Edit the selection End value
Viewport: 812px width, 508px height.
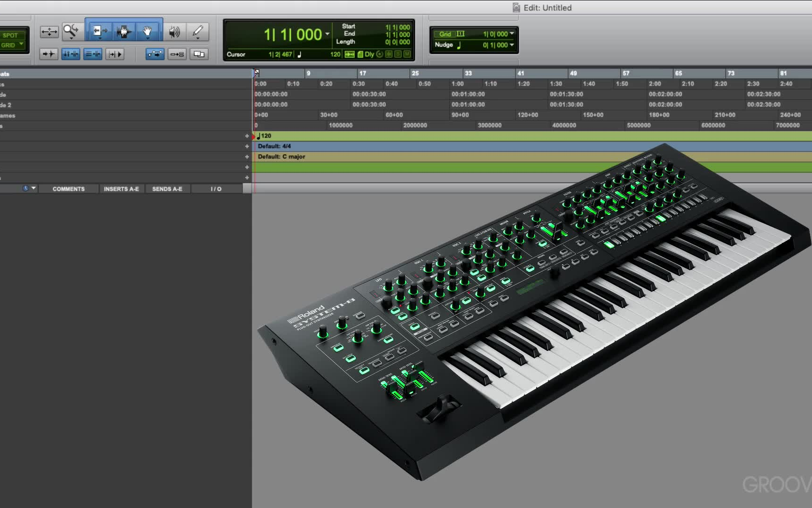click(398, 34)
